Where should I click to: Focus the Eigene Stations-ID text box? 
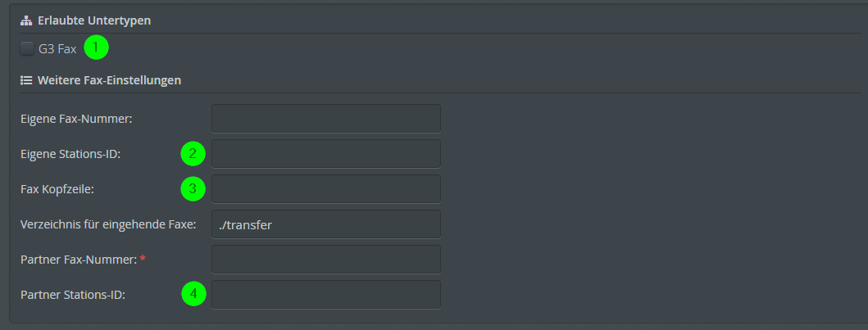326,154
